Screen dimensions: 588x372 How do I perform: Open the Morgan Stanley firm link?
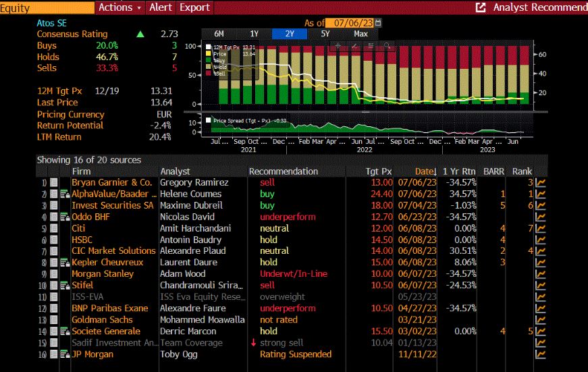[x=103, y=273]
